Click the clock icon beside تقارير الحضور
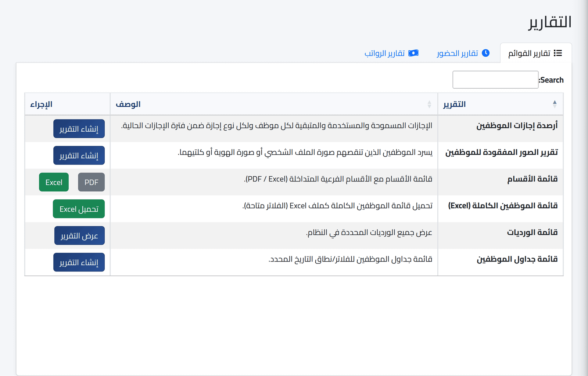Viewport: 588px width, 376px height. click(x=485, y=53)
